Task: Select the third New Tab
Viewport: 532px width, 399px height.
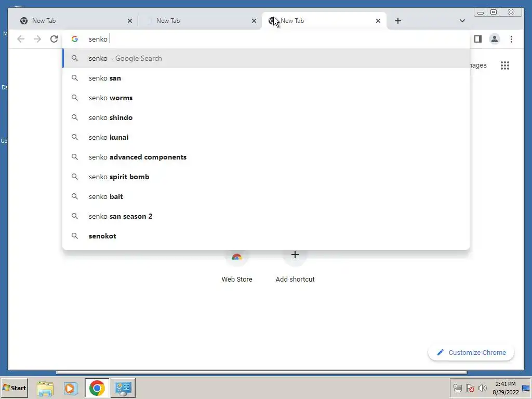Action: (x=324, y=21)
